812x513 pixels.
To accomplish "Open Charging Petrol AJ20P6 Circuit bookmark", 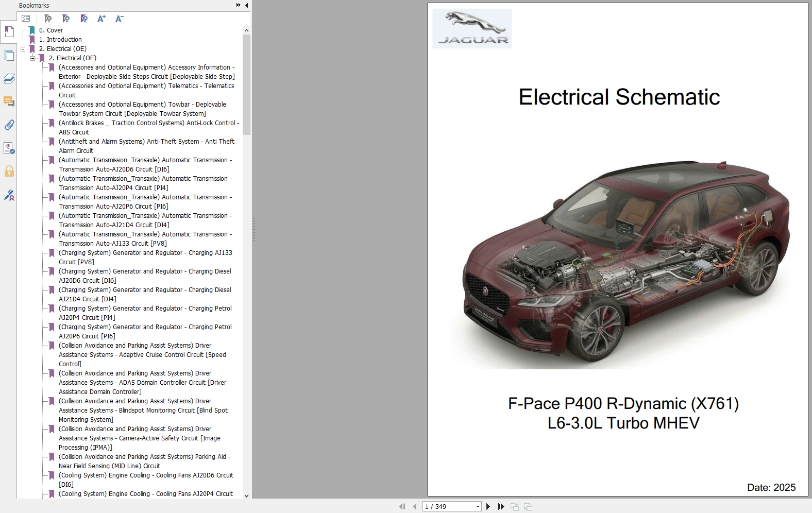I will point(145,332).
